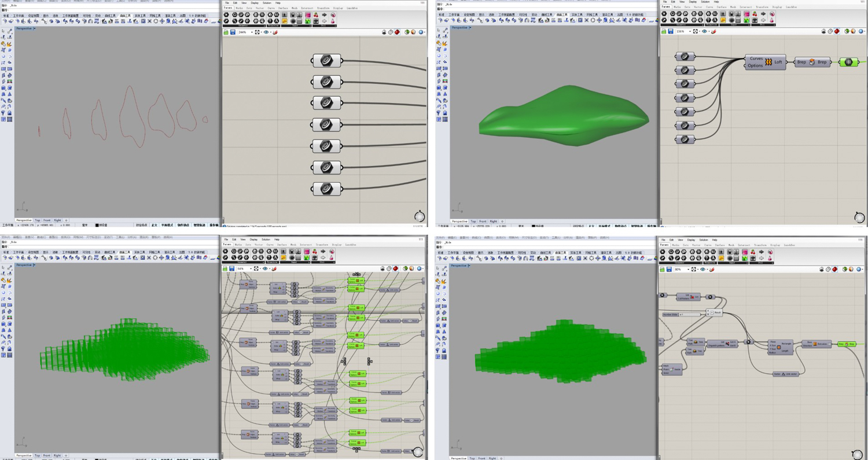The image size is (868, 460).
Task: Click the Extrusion component in bottom-right Grasshopper canvas
Action: point(816,344)
